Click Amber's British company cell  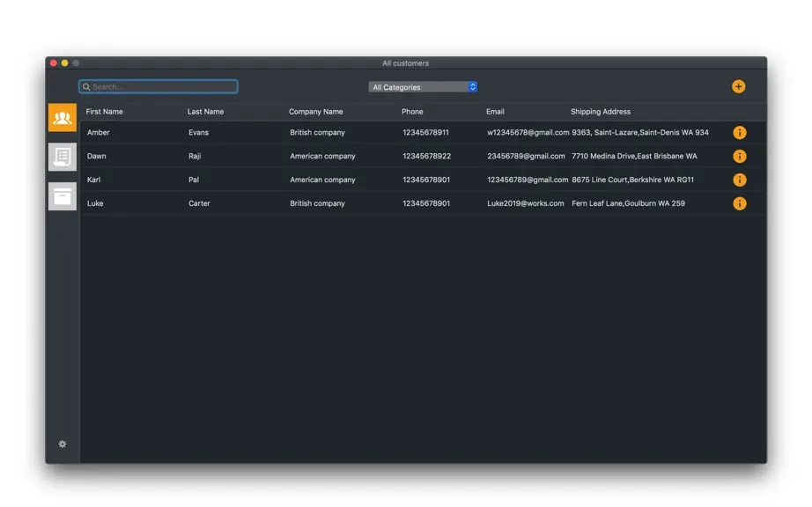317,132
